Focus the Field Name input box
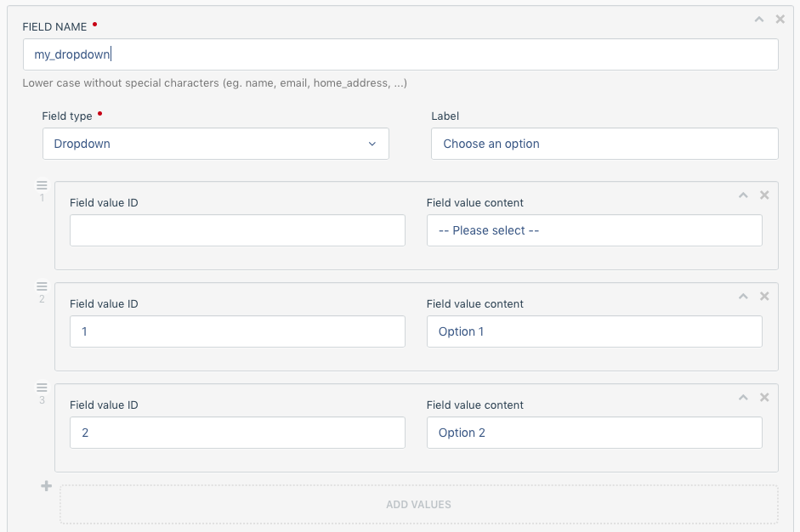This screenshot has height=532, width=800. tap(400, 54)
